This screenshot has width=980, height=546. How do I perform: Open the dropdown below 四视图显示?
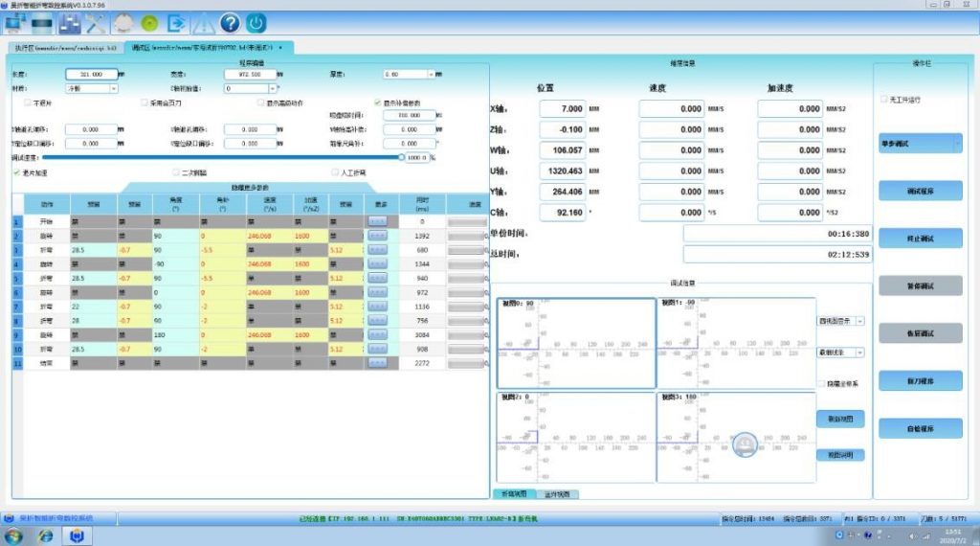(860, 353)
